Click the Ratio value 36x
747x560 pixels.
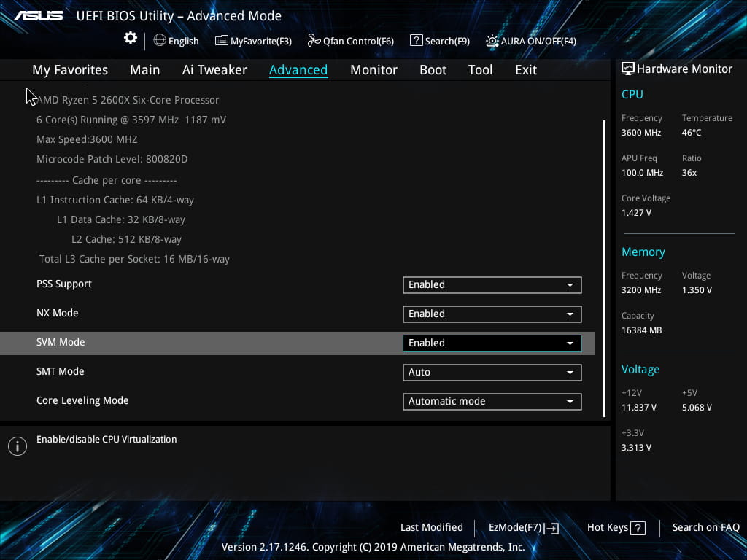(x=689, y=173)
